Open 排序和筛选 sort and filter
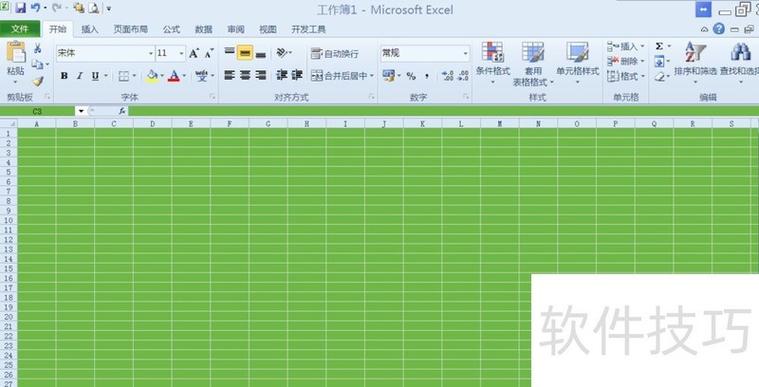759x387 pixels. (x=695, y=63)
